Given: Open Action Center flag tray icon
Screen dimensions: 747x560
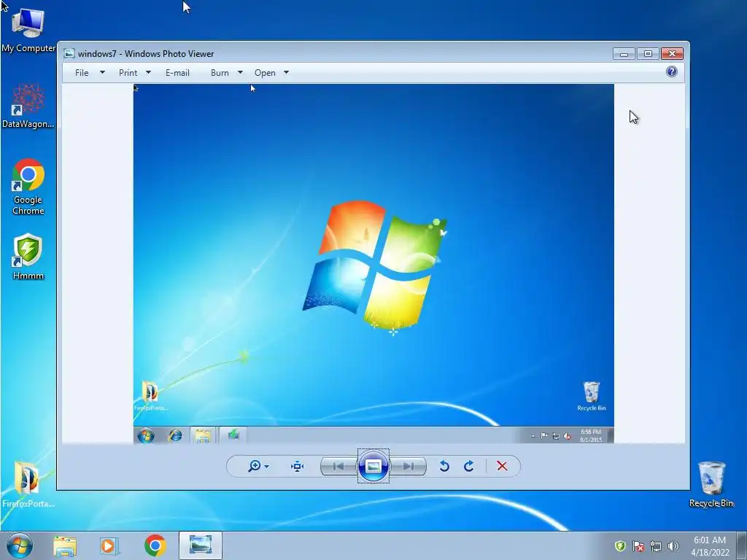Looking at the screenshot, I should tap(638, 546).
